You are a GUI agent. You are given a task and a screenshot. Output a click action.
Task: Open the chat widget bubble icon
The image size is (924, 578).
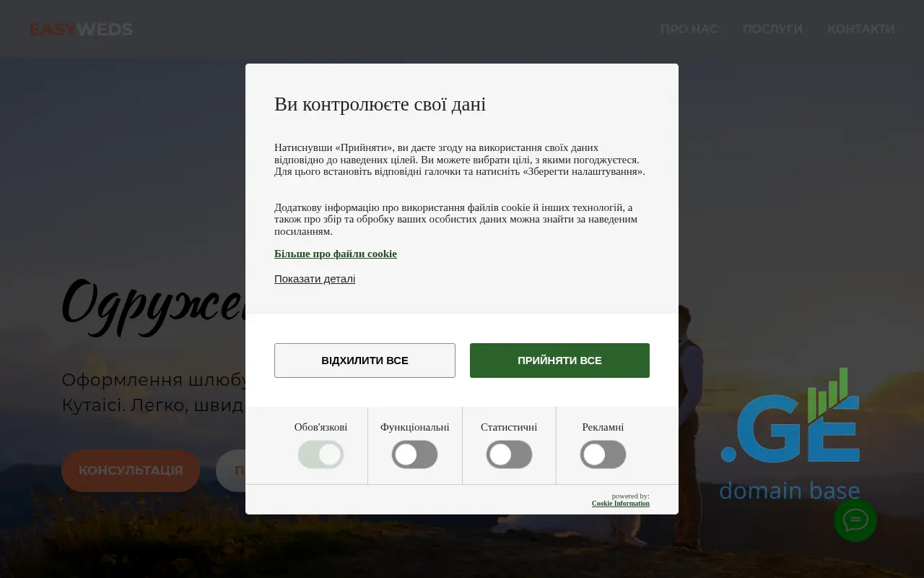point(855,520)
